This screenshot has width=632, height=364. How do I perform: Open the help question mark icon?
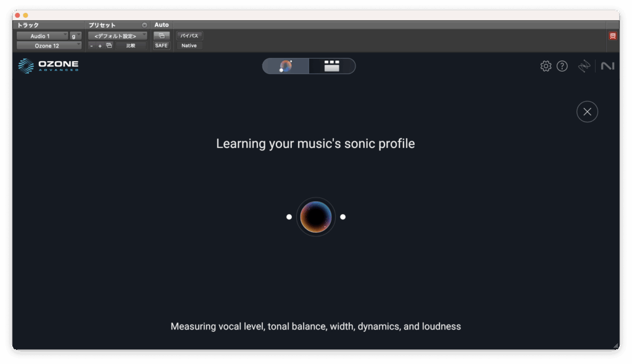(562, 66)
